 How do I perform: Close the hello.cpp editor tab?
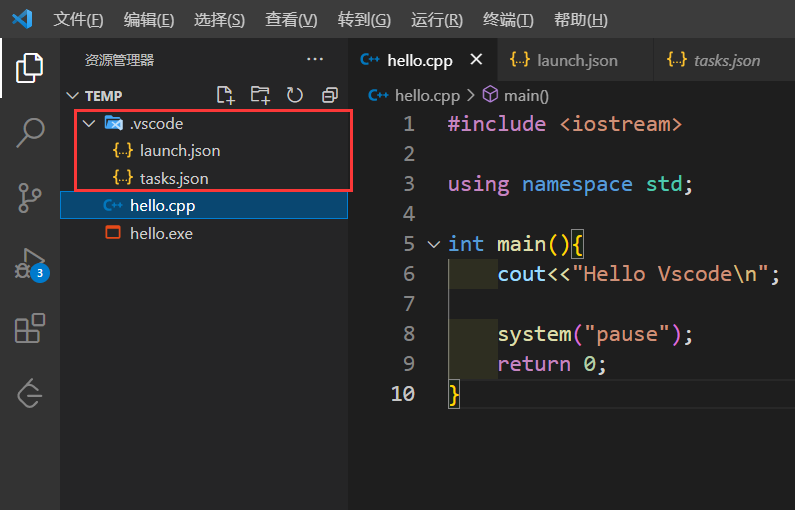[476, 59]
